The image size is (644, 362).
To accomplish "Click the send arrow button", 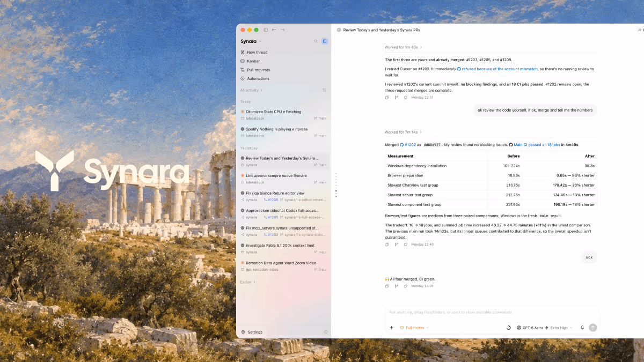I will (x=592, y=328).
